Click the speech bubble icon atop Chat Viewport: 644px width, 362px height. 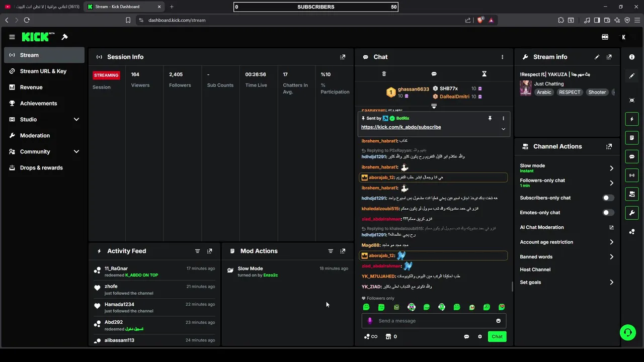(x=434, y=74)
